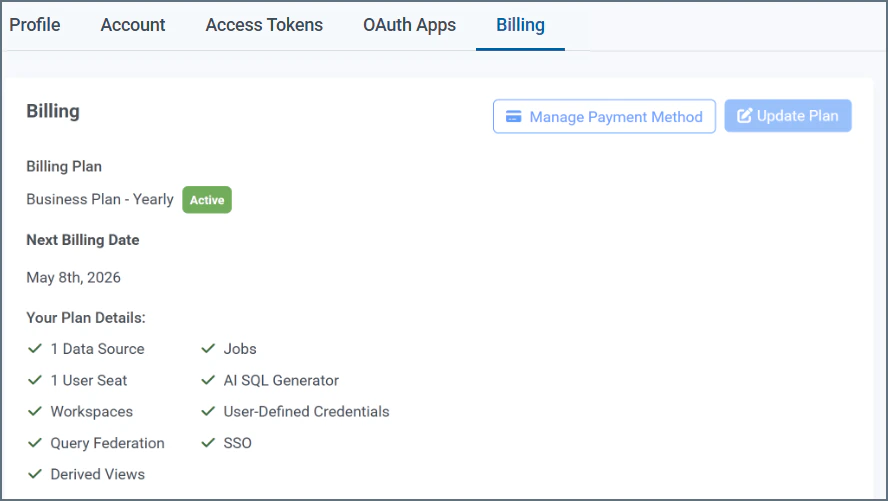The width and height of the screenshot is (888, 501).
Task: Click the green Active status badge
Action: tap(207, 200)
